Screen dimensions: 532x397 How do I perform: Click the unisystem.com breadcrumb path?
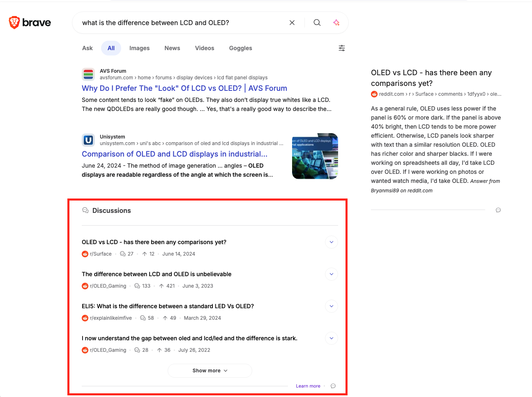pyautogui.click(x=191, y=143)
